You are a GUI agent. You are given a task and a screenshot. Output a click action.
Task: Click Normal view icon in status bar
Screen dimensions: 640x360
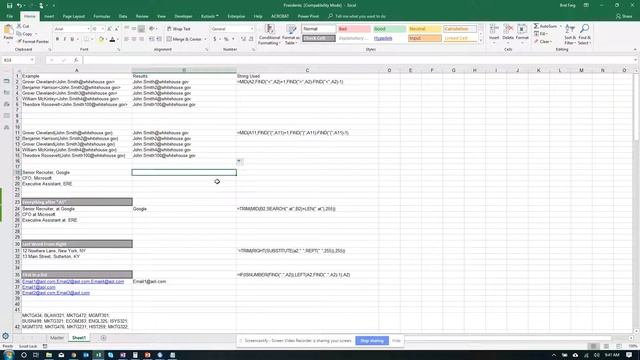[x=593, y=346]
